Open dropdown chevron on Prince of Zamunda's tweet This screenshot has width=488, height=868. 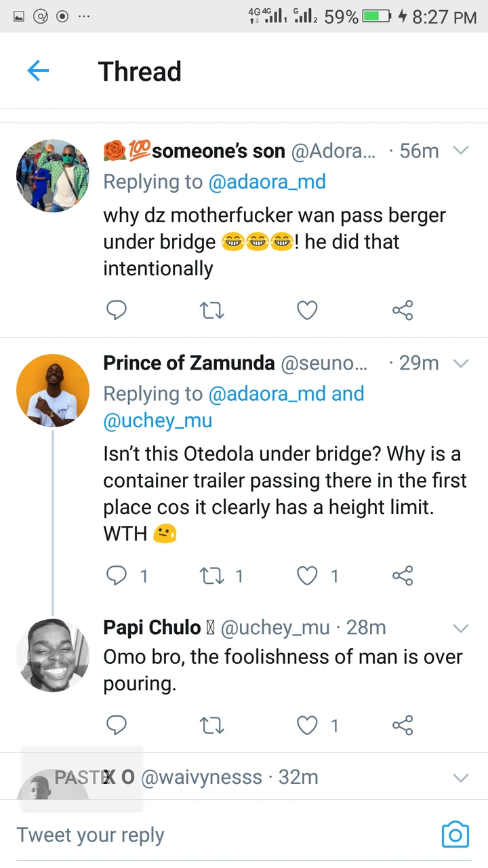click(461, 363)
